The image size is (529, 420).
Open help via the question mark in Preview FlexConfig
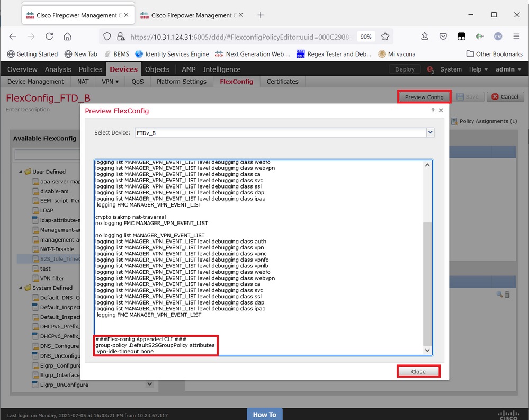tap(433, 110)
